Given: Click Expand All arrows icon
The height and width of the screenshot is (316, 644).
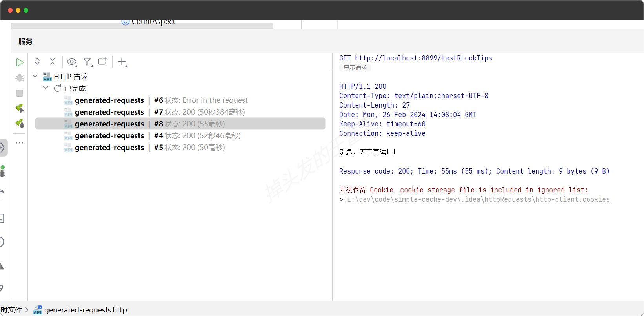Looking at the screenshot, I should 37,61.
